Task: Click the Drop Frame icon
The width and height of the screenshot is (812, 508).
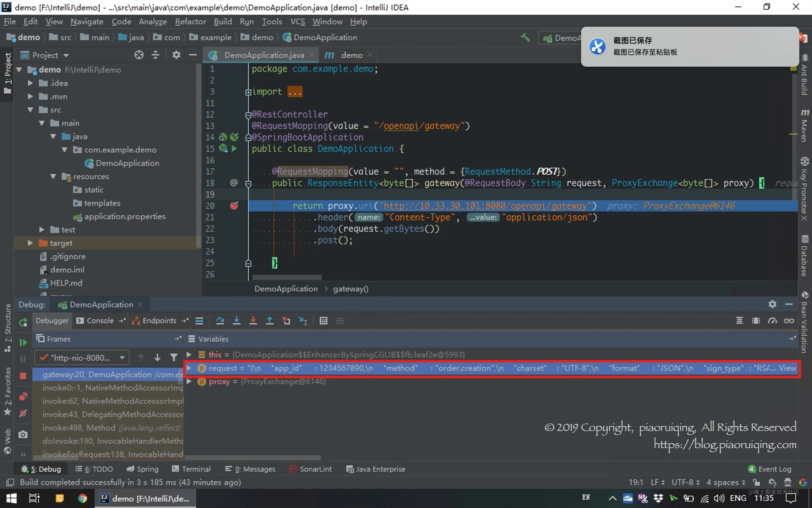Action: click(x=286, y=321)
